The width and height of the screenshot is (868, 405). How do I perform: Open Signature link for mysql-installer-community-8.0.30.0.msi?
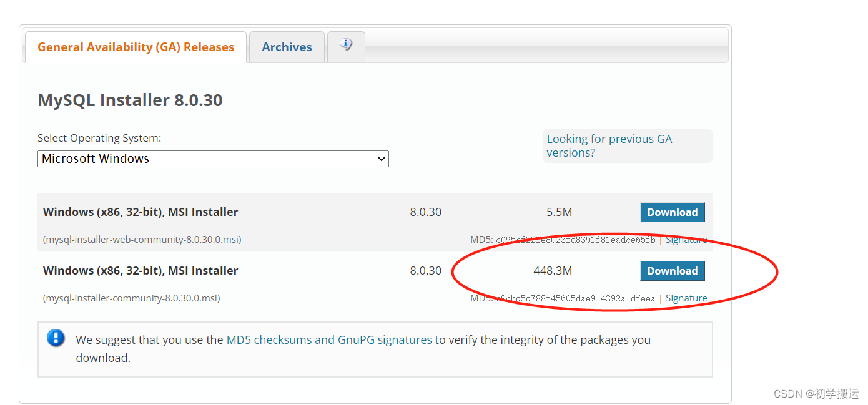pos(686,298)
